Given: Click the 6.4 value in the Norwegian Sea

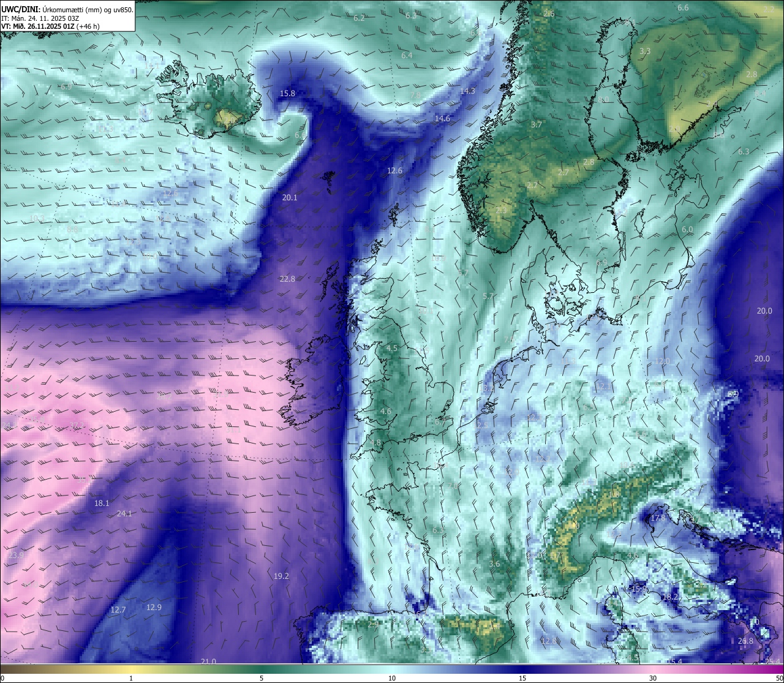Looking at the screenshot, I should point(407,55).
